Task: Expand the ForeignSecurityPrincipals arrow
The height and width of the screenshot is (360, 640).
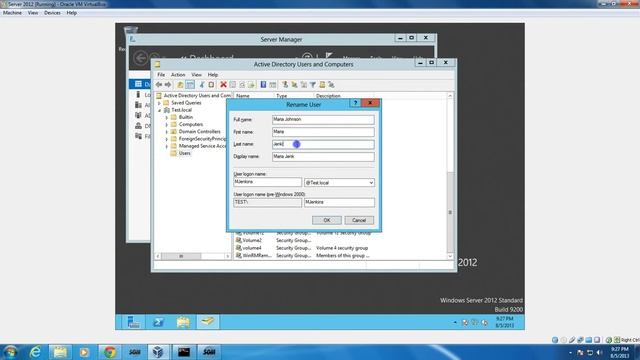Action: coord(167,139)
